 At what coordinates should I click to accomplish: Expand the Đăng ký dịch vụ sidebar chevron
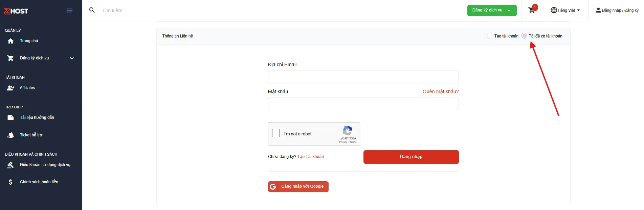point(72,58)
